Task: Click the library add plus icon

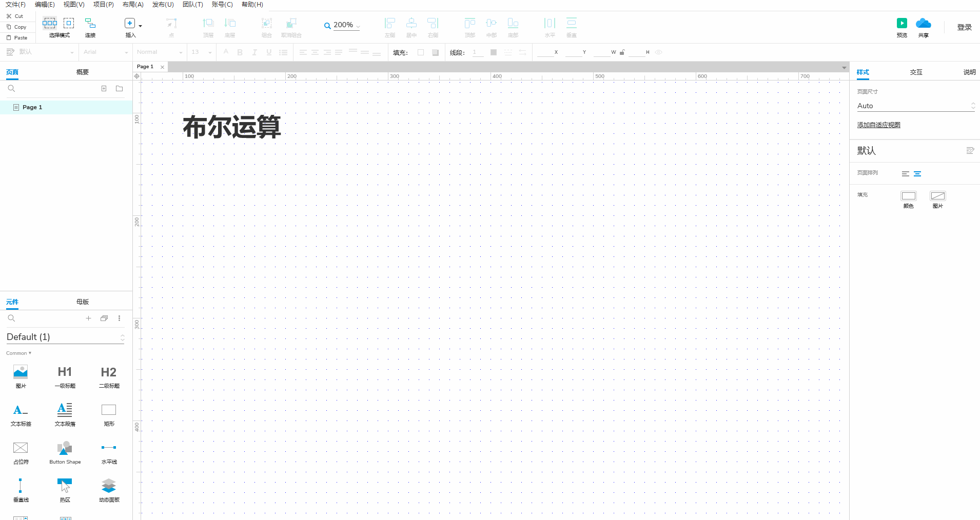Action: point(89,318)
